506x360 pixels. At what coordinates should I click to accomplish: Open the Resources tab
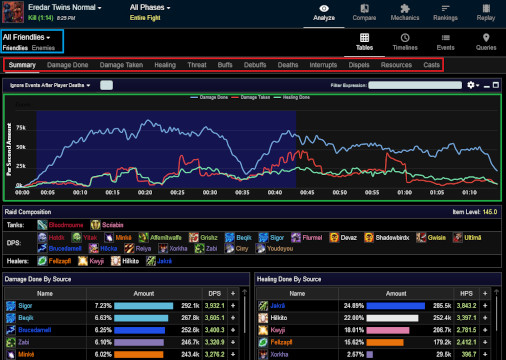[396, 65]
